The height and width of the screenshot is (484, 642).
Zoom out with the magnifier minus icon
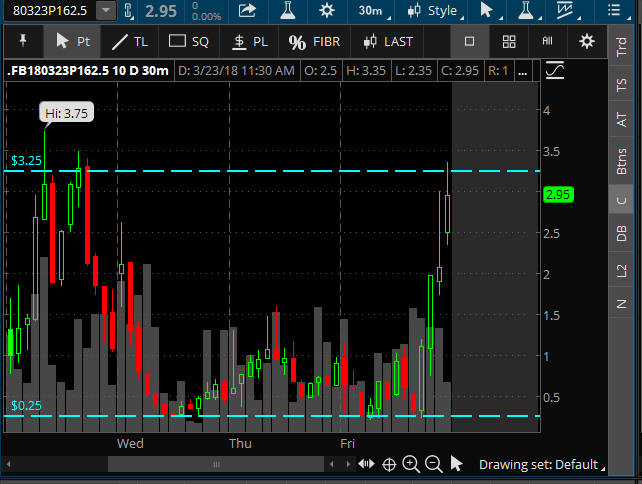(x=433, y=464)
